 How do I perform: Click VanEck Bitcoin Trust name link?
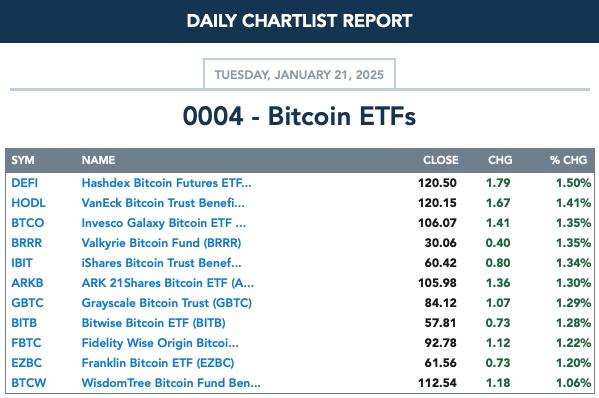163,203
